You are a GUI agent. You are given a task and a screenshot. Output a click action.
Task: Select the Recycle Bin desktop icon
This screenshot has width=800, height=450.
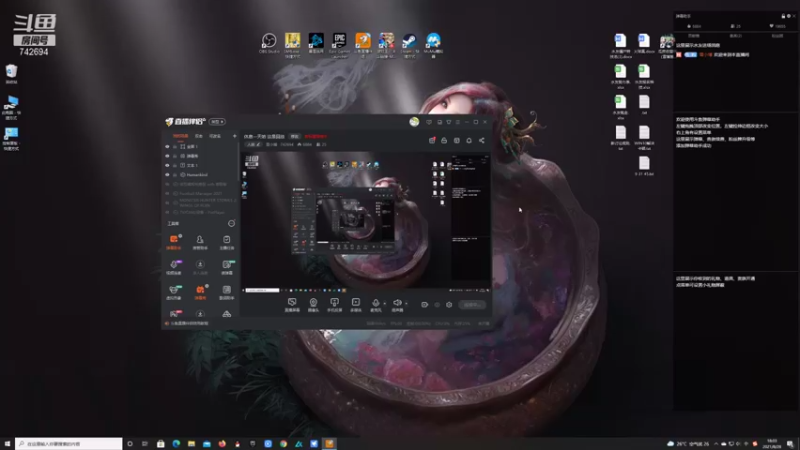[x=11, y=74]
